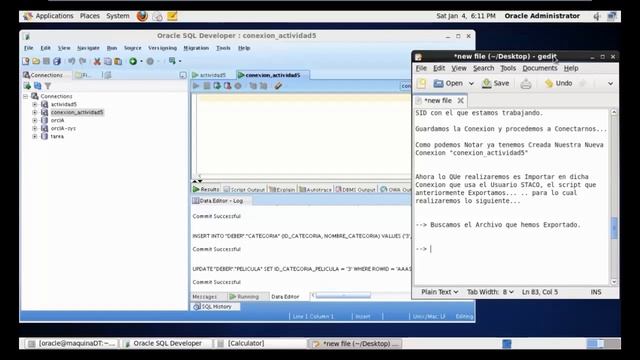Launch Firefox from the top panel icon

(x=142, y=16)
